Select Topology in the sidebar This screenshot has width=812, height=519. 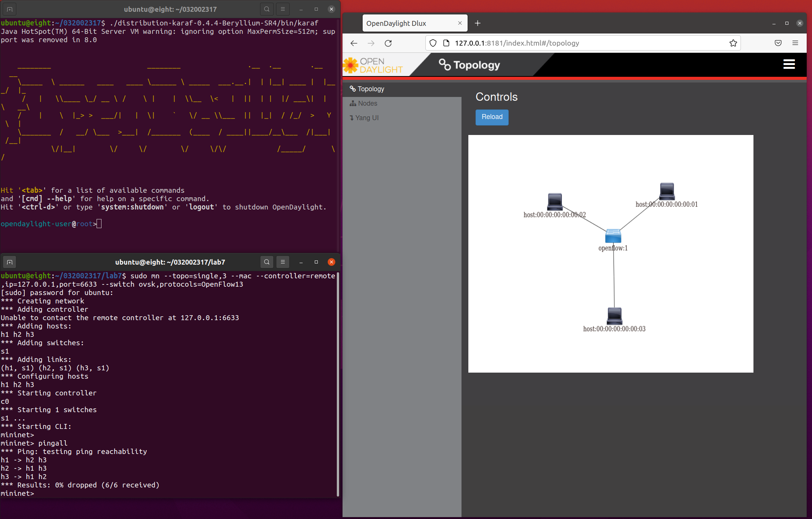371,89
